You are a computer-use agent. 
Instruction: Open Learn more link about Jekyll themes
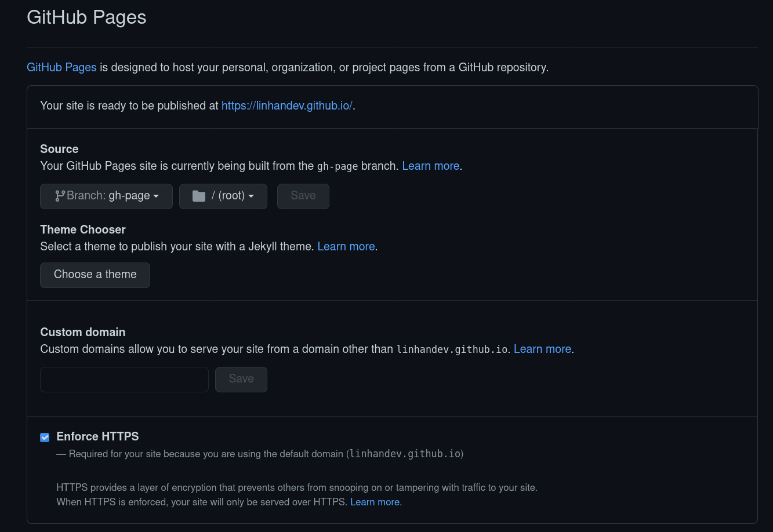pyautogui.click(x=346, y=246)
